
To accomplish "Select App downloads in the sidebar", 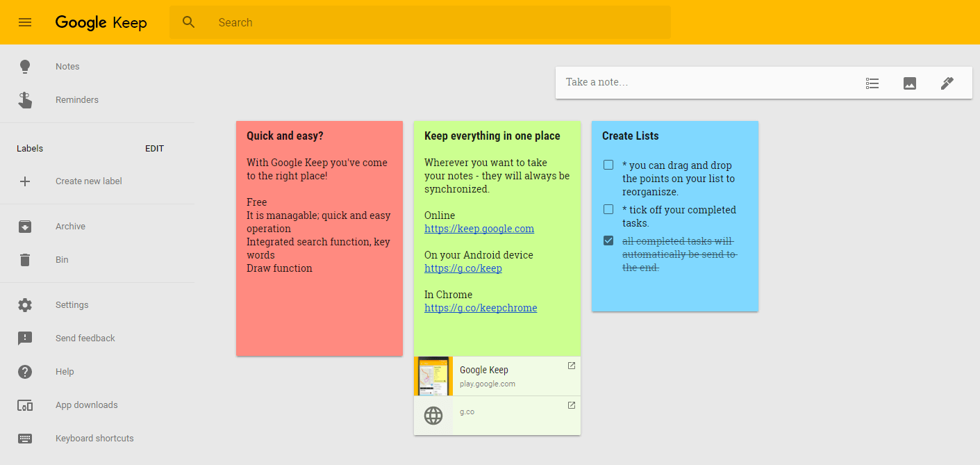I will [x=97, y=405].
